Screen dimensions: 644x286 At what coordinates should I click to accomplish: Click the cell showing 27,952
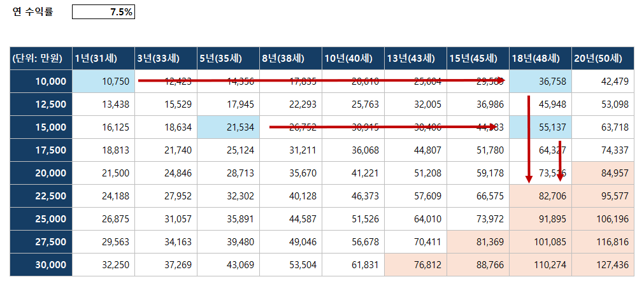166,196
